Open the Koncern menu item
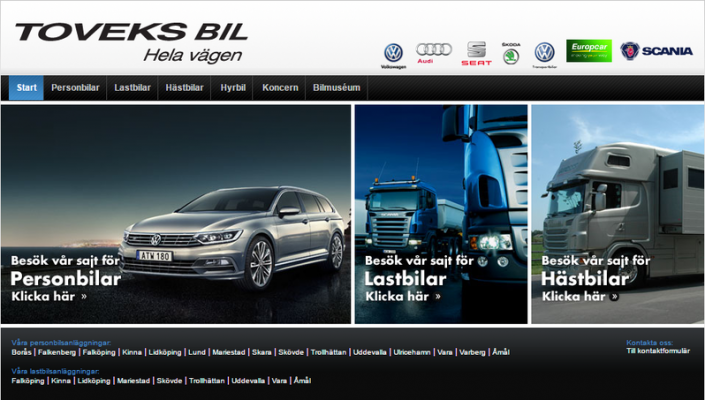This screenshot has width=705, height=400. [280, 88]
